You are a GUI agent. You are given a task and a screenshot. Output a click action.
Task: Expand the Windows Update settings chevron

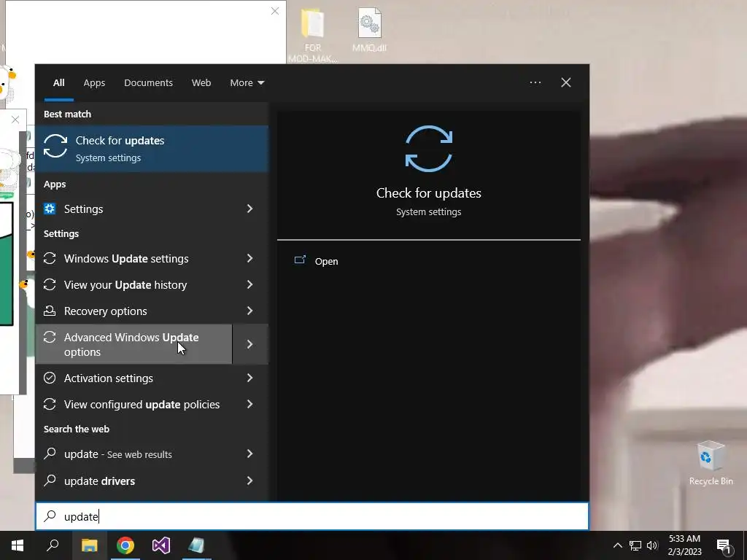coord(250,258)
